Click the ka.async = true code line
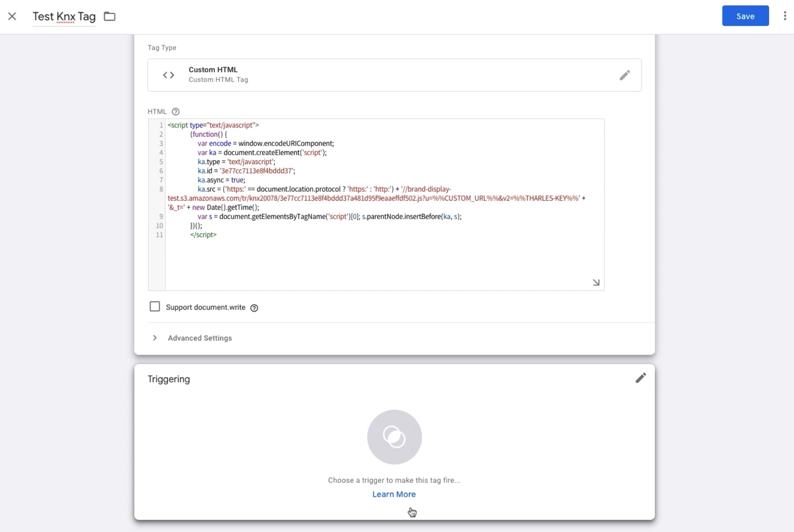Screen dimensions: 794x532 221,180
